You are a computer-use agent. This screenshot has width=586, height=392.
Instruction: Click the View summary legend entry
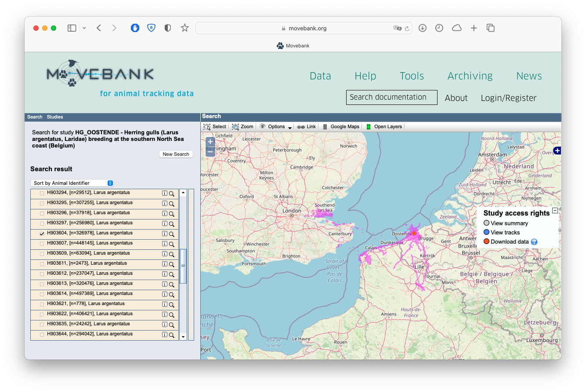(x=506, y=223)
